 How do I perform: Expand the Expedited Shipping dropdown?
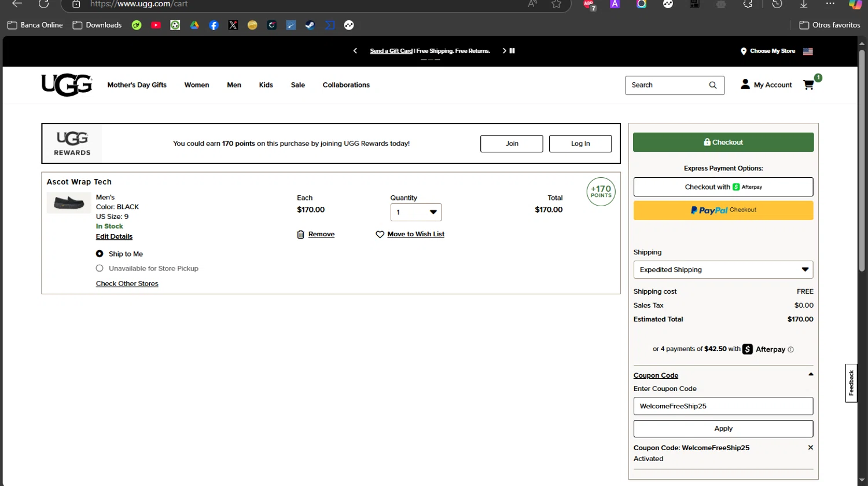coord(723,270)
